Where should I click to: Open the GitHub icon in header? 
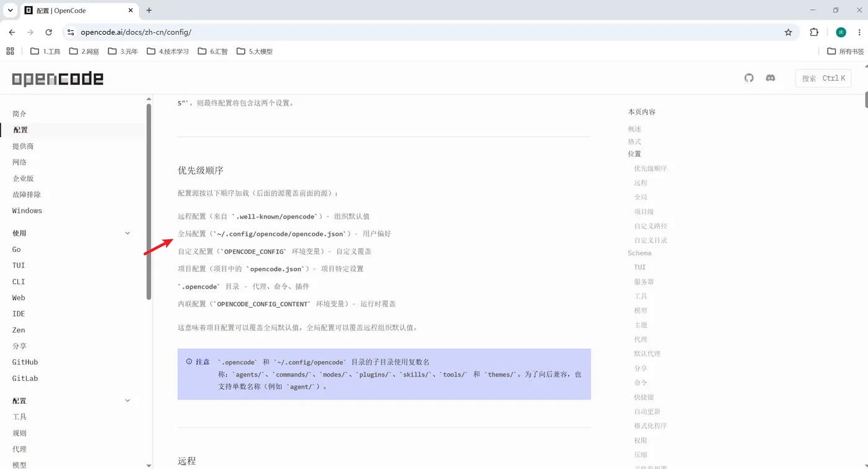[749, 78]
